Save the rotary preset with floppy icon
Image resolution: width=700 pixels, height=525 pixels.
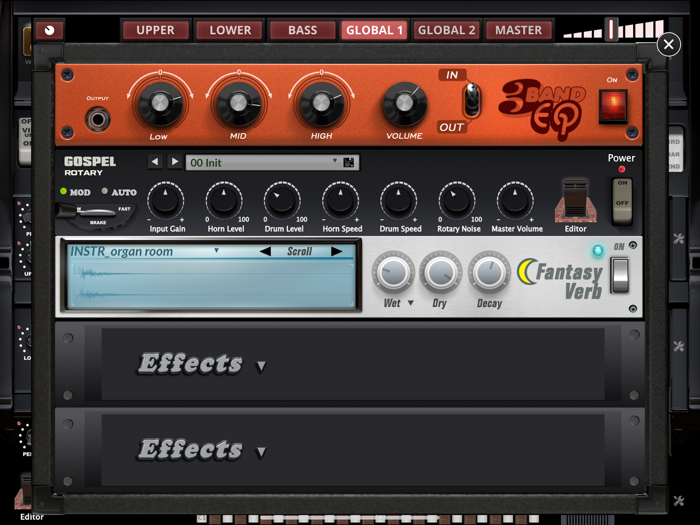(x=349, y=162)
